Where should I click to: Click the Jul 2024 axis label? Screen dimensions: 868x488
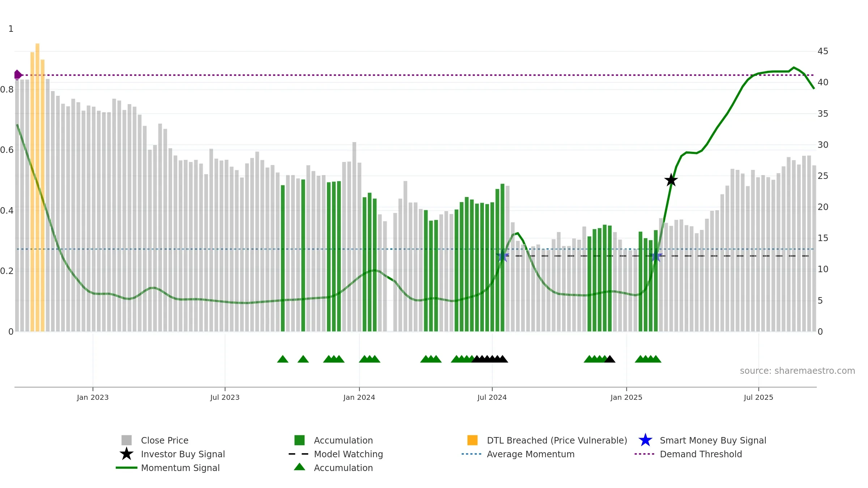[492, 398]
